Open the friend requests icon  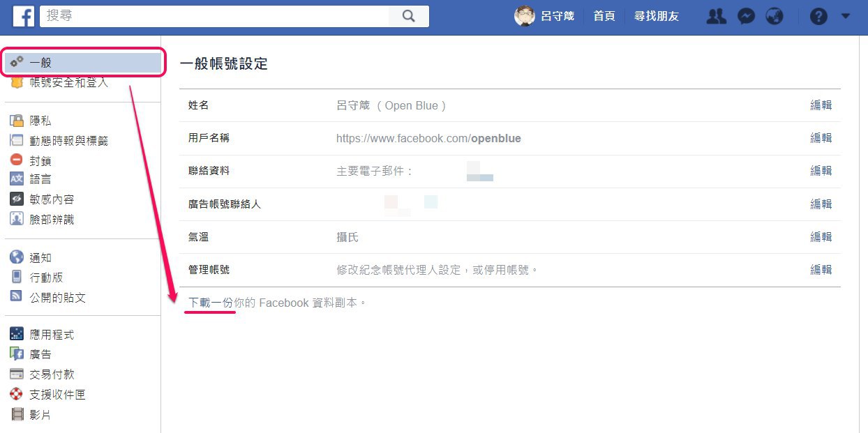717,16
